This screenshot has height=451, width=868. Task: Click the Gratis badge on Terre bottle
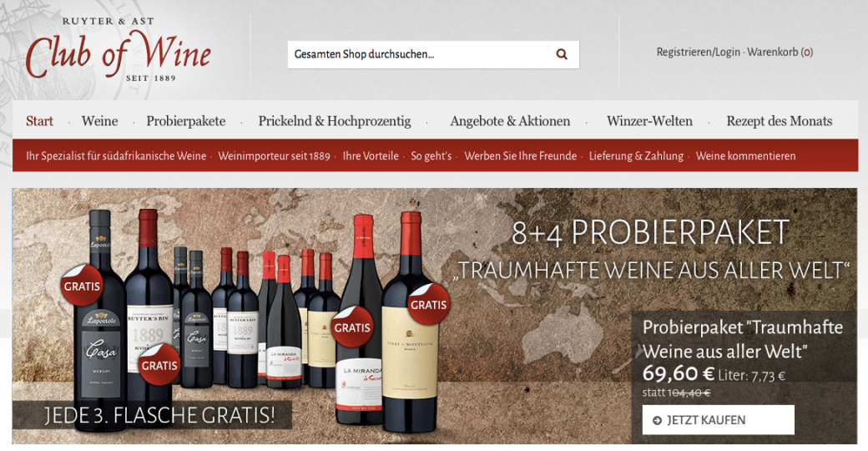pyautogui.click(x=428, y=304)
